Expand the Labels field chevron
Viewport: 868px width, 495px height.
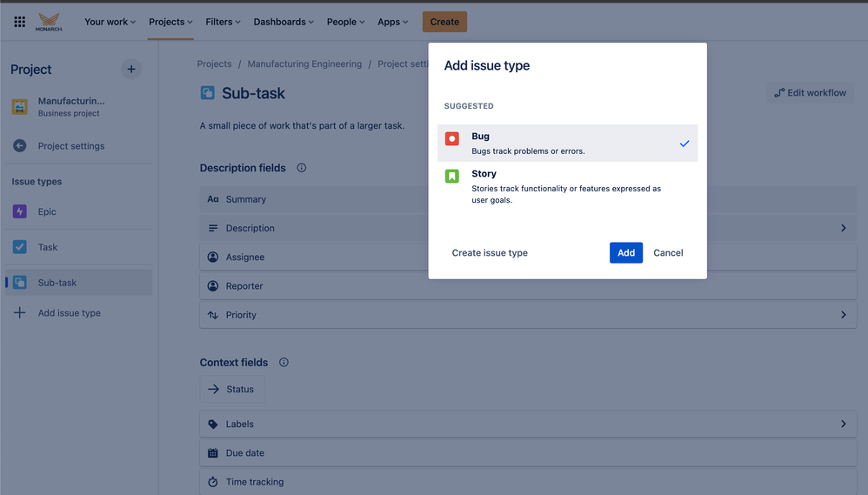click(x=844, y=425)
